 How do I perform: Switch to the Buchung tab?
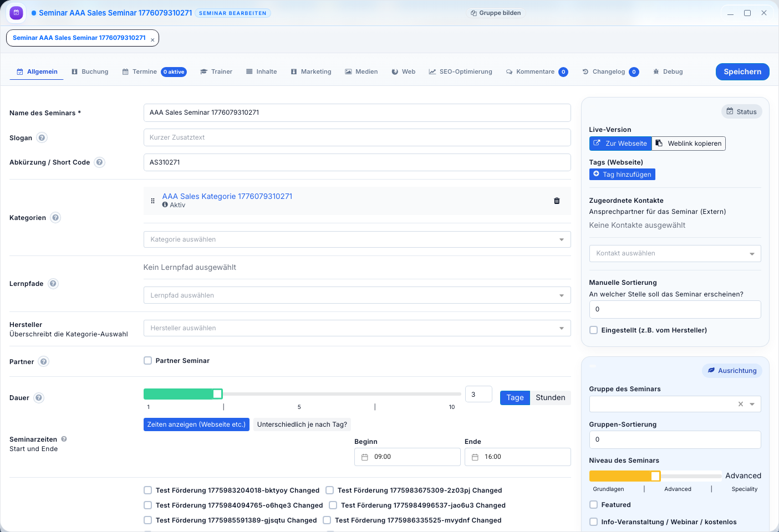(x=90, y=71)
